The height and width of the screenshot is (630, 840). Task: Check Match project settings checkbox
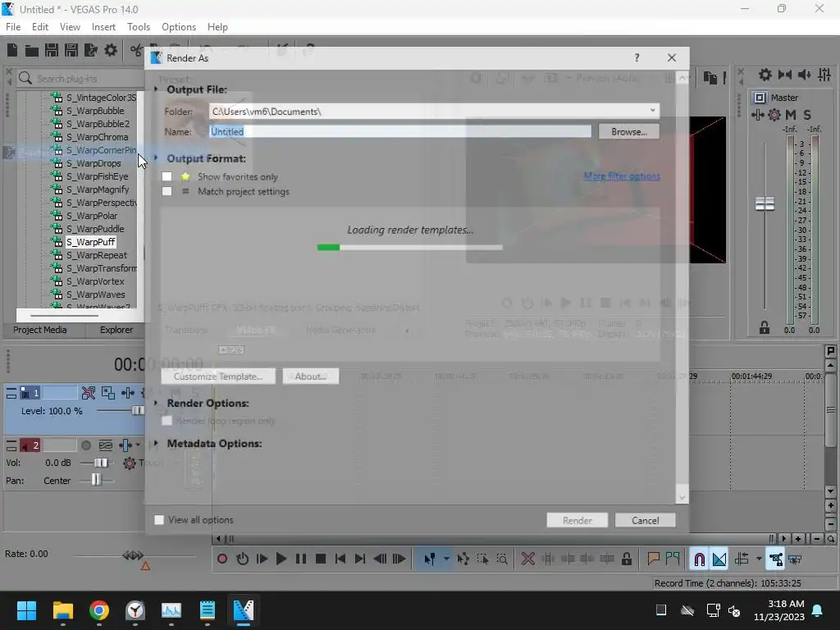pyautogui.click(x=167, y=191)
